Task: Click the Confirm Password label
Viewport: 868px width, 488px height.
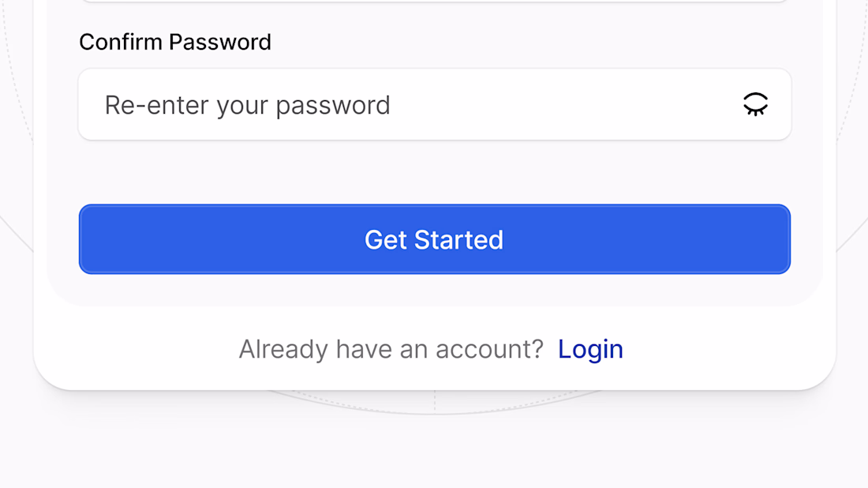Action: point(175,42)
